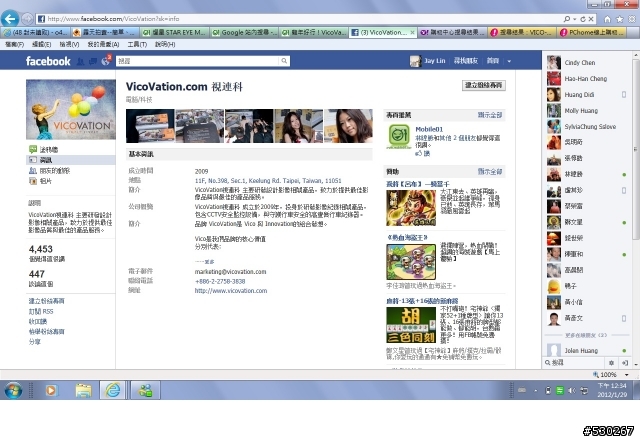Open chat with Molly Huang
640x439 pixels.
click(x=586, y=111)
